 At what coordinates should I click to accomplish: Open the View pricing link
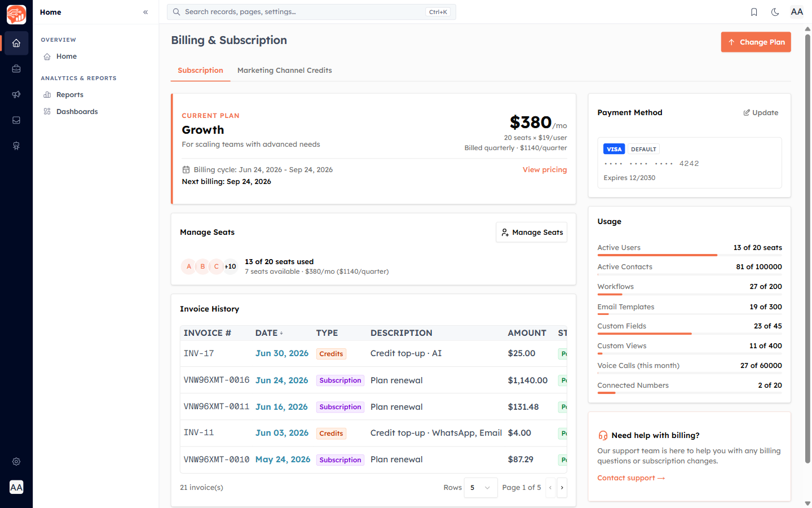[545, 170]
